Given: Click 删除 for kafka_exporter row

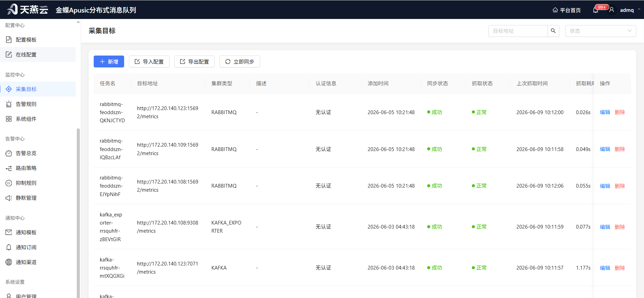Looking at the screenshot, I should (620, 227).
